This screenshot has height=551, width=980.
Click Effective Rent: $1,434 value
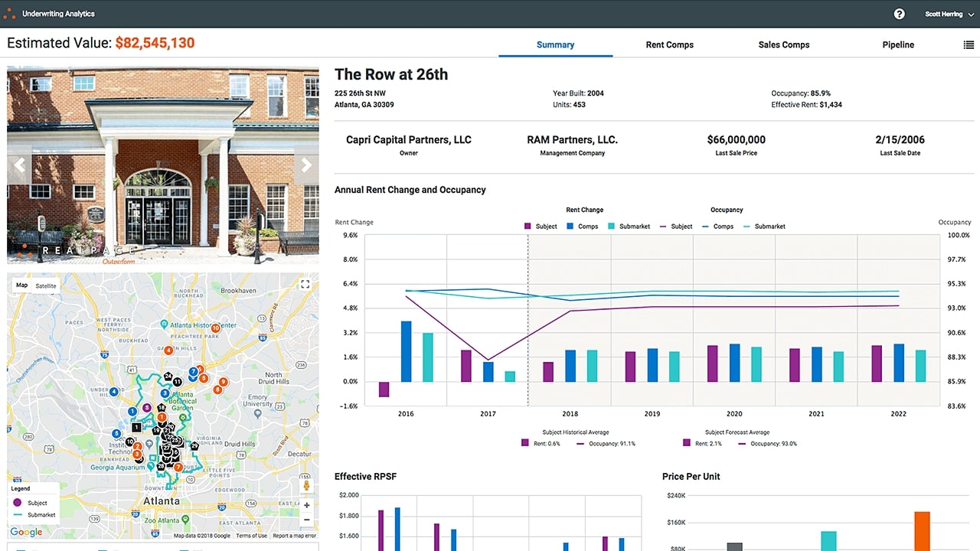pyautogui.click(x=806, y=105)
